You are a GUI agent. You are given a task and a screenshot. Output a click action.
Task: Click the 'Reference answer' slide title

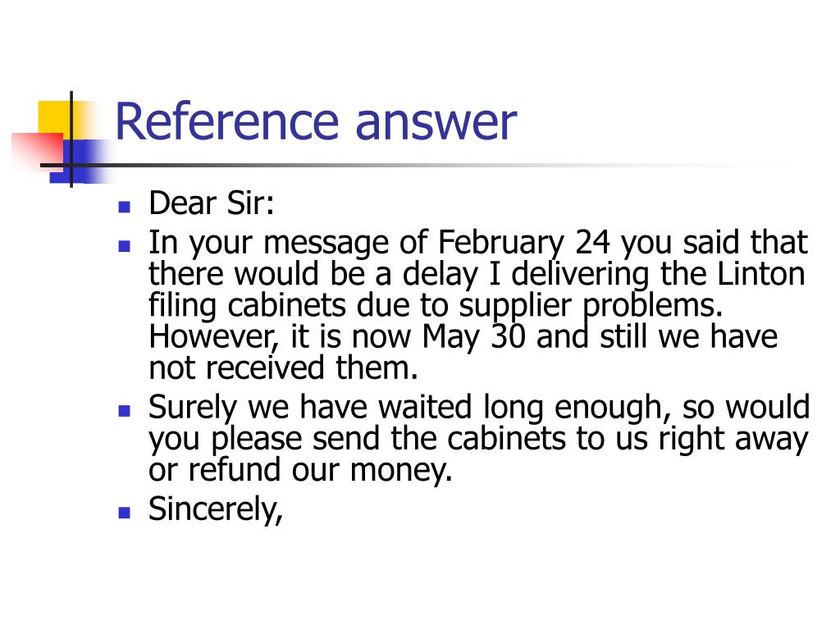(316, 121)
